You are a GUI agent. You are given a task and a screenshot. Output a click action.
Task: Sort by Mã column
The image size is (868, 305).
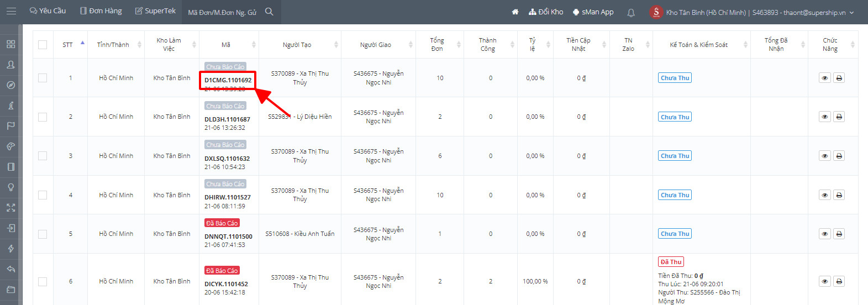[229, 45]
